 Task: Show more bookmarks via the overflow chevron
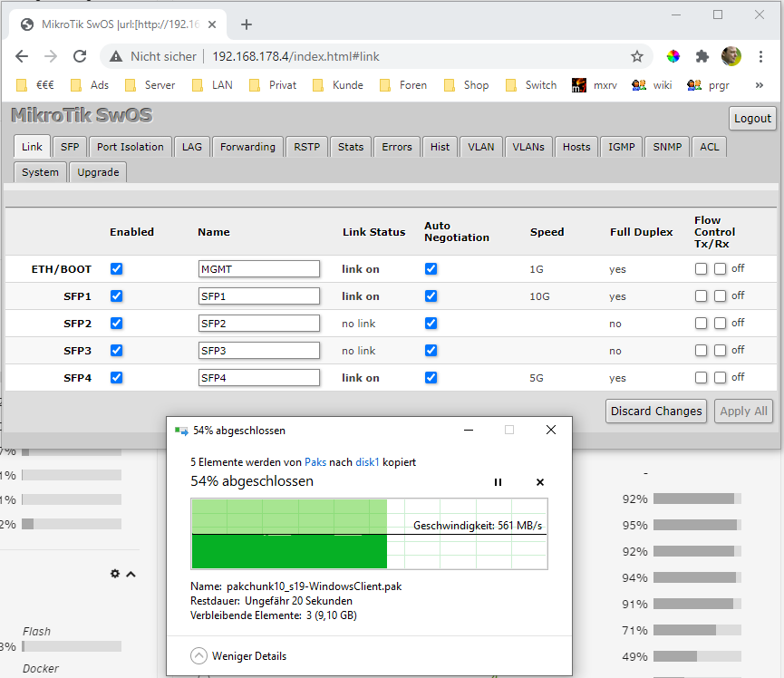click(x=759, y=85)
